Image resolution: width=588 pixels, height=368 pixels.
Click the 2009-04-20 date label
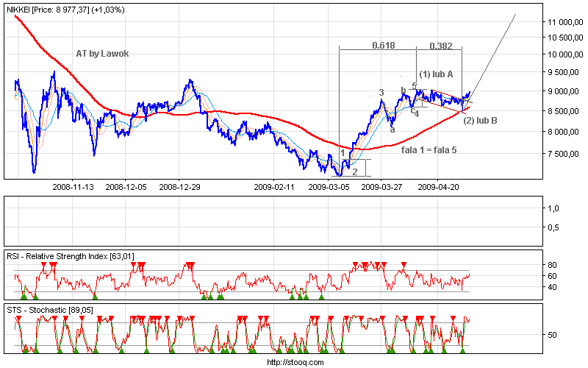(438, 187)
